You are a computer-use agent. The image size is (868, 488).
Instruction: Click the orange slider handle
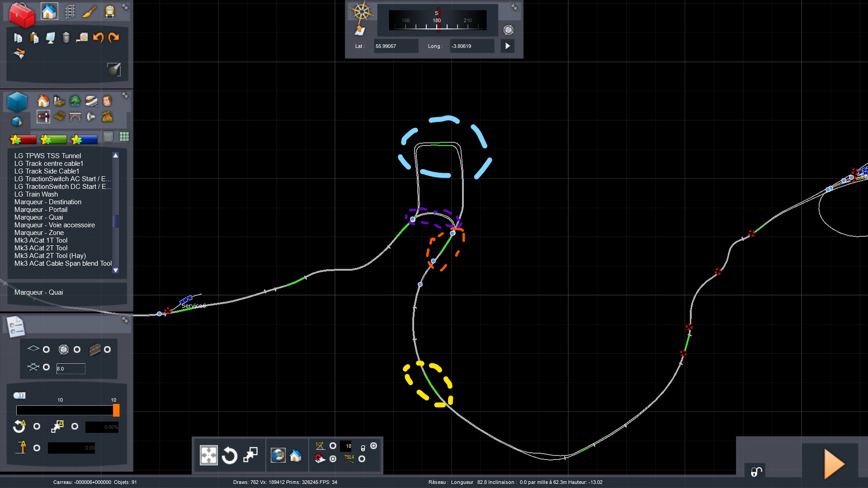pos(116,410)
